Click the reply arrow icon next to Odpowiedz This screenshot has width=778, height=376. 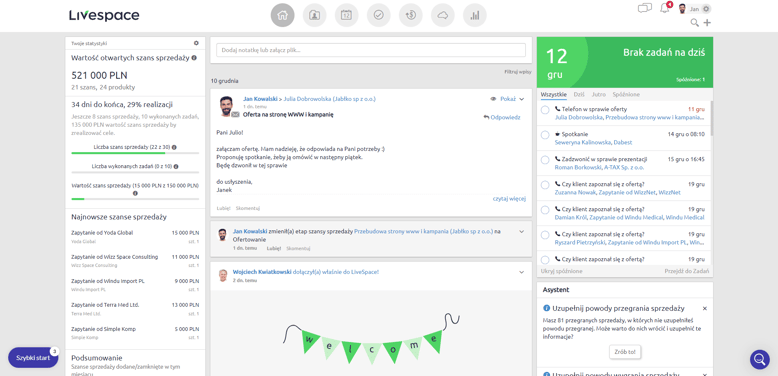coord(486,117)
